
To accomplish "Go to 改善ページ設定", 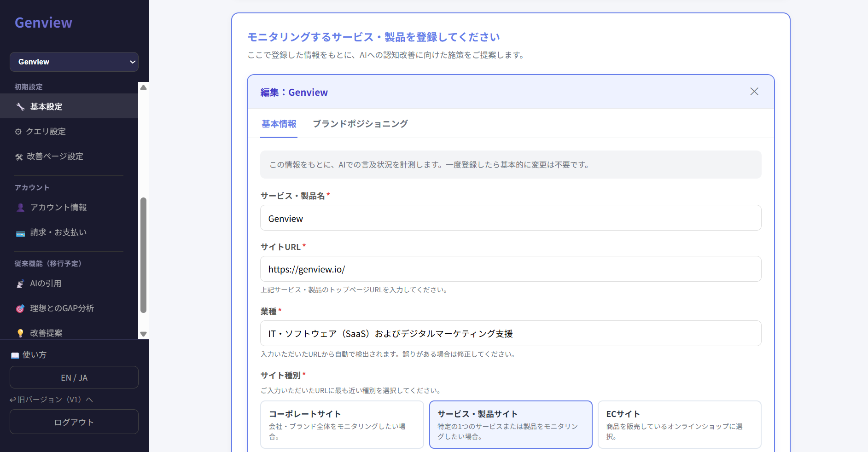I will click(x=69, y=156).
